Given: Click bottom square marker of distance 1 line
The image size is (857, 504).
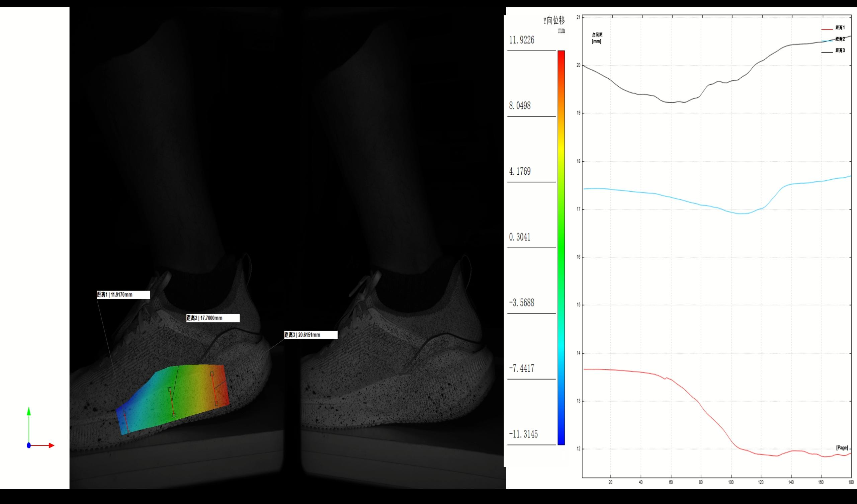Looking at the screenshot, I should point(128,432).
